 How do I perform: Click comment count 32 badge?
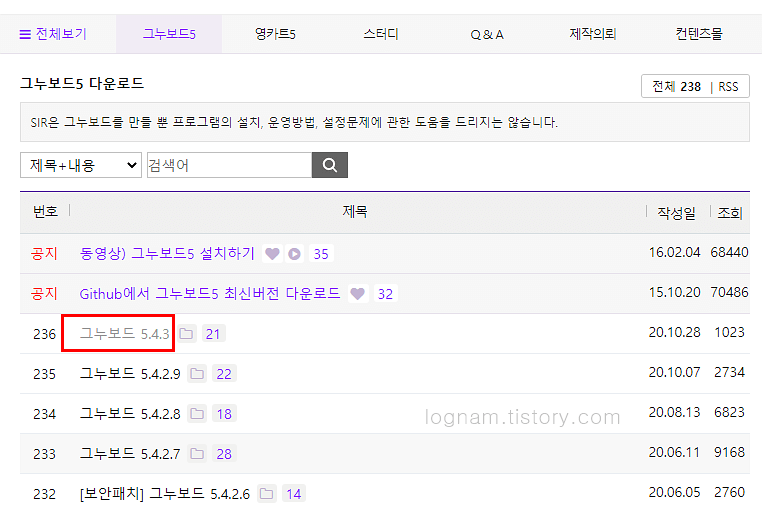[385, 294]
